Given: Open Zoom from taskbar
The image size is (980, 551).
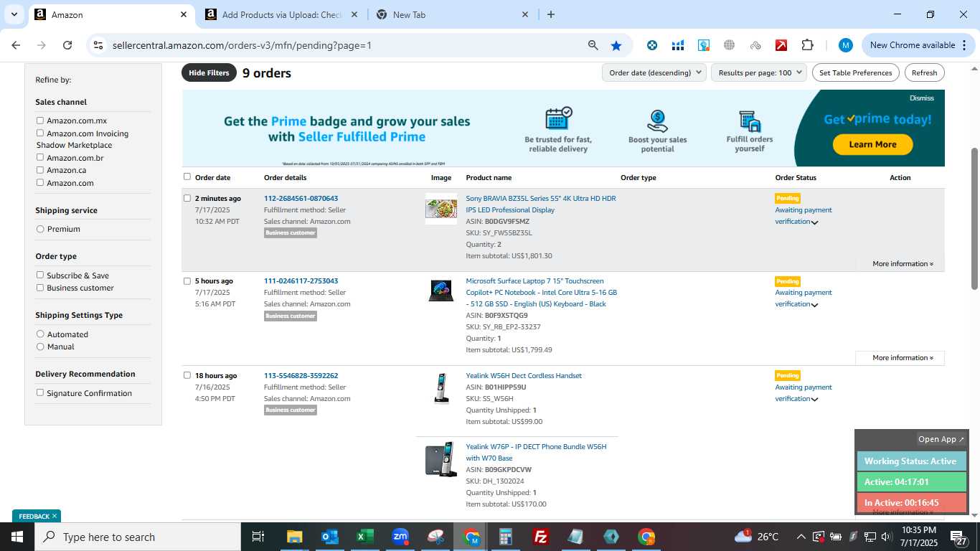Looking at the screenshot, I should [x=400, y=537].
